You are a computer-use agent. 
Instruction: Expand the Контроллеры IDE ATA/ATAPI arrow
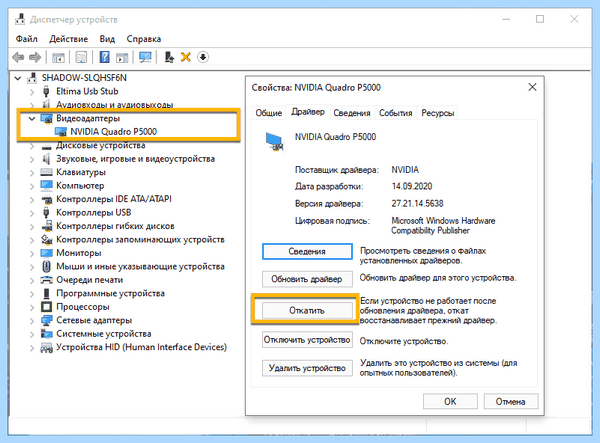click(32, 199)
